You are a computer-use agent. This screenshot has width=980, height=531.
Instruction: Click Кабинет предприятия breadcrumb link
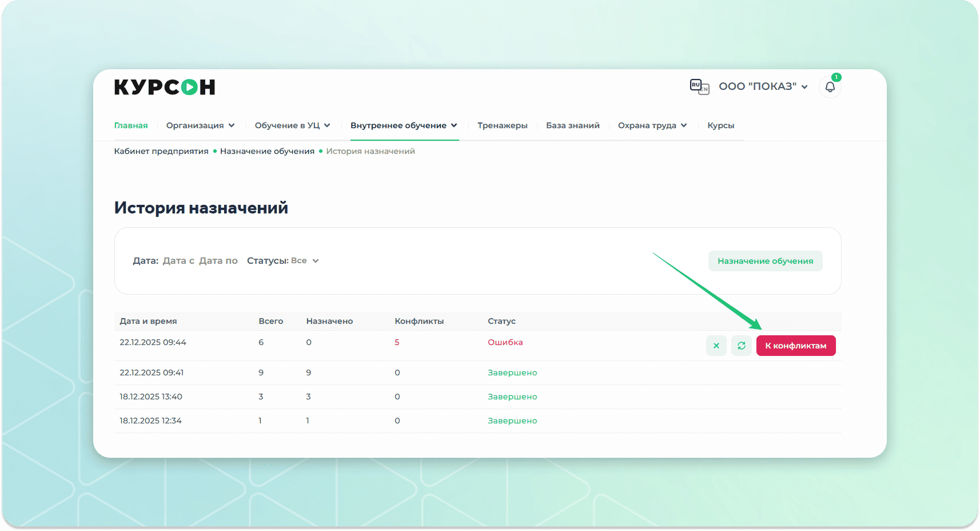(161, 151)
